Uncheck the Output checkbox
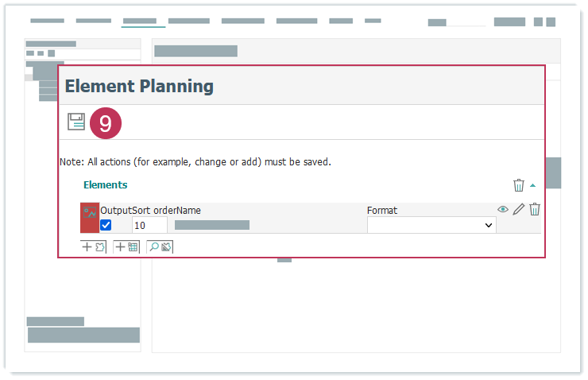 click(106, 225)
